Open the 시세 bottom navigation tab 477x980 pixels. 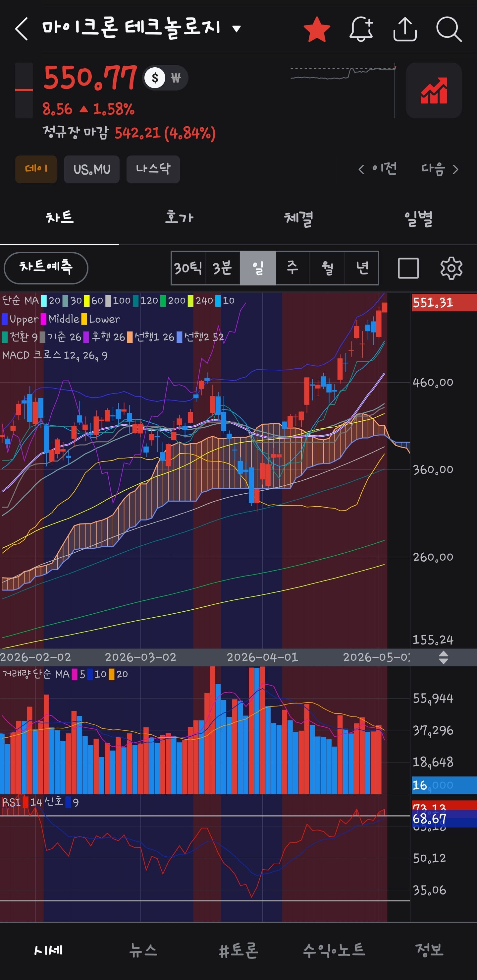(x=48, y=950)
